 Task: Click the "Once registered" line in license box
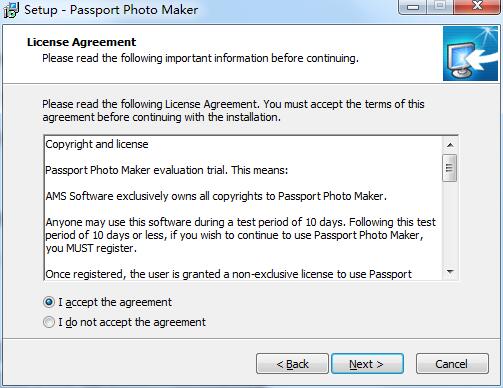click(x=228, y=274)
